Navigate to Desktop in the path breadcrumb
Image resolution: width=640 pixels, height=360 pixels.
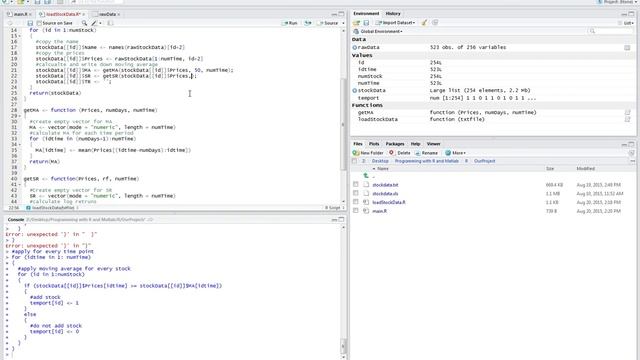(380, 161)
